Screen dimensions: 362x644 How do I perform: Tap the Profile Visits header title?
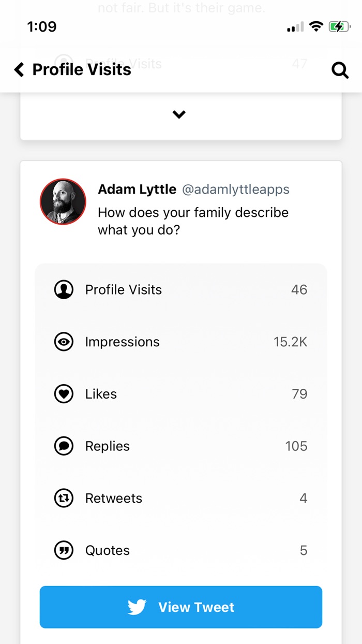pyautogui.click(x=81, y=69)
